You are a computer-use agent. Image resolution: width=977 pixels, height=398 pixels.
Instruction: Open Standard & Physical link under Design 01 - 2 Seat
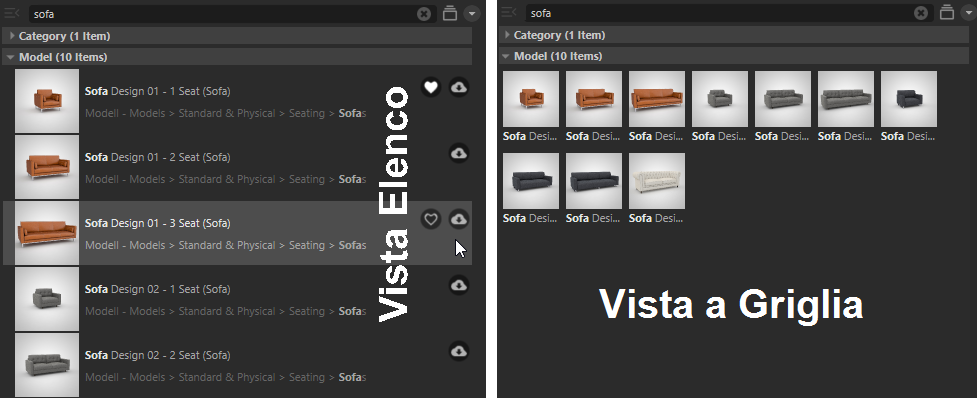(227, 179)
